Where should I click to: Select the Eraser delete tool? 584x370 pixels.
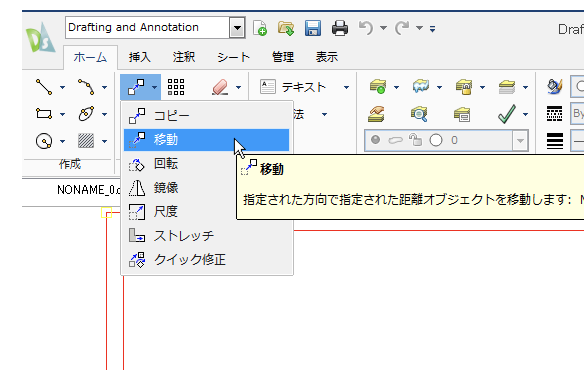pos(220,87)
